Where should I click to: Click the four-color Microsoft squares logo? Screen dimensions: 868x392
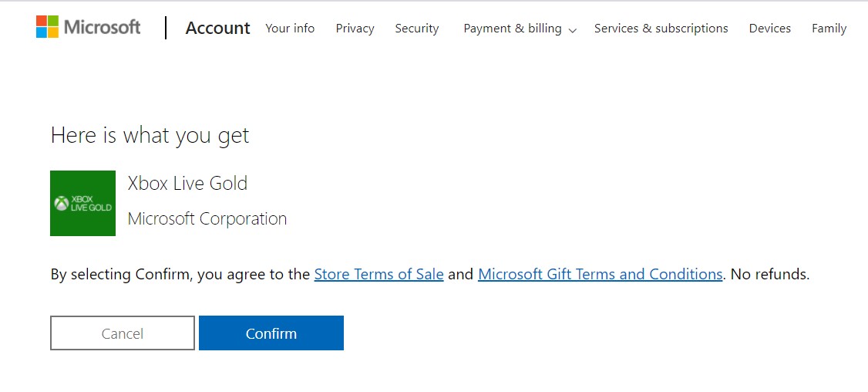tap(47, 26)
